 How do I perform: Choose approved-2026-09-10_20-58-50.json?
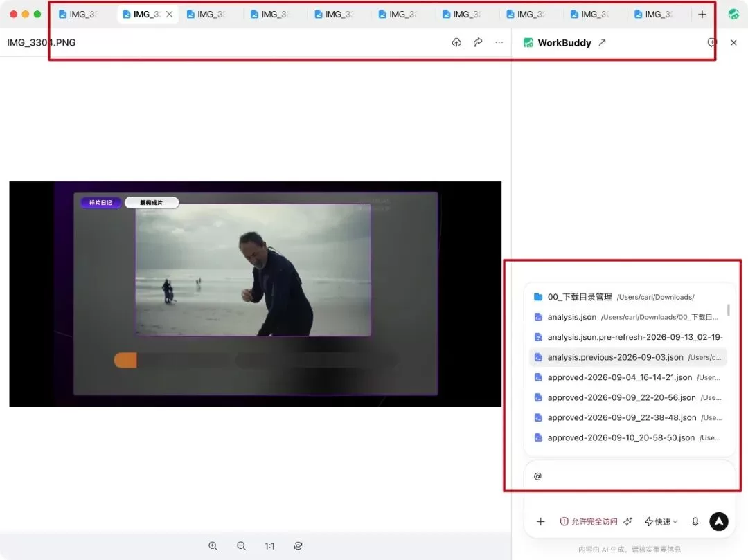(x=627, y=437)
